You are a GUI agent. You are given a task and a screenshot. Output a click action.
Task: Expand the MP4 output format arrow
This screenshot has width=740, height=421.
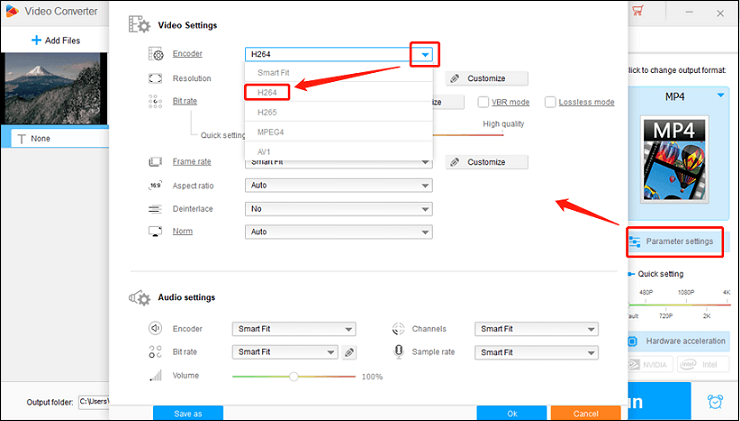click(721, 96)
